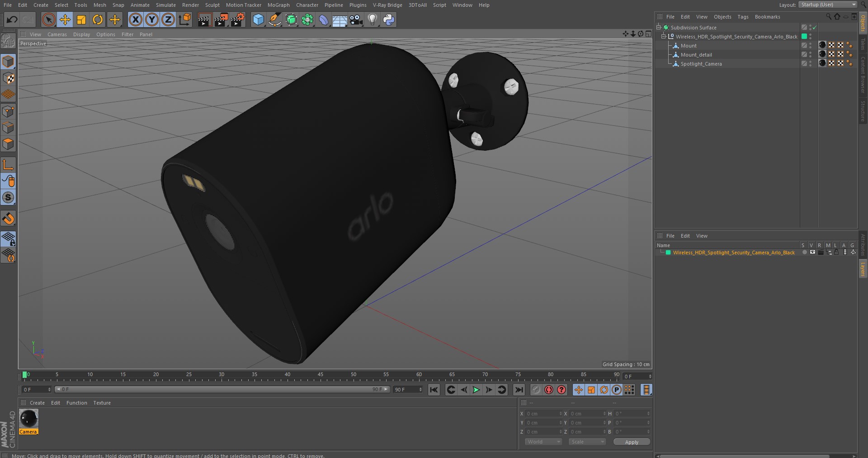Open material manager Texture menu
This screenshot has height=458, width=868.
click(102, 403)
